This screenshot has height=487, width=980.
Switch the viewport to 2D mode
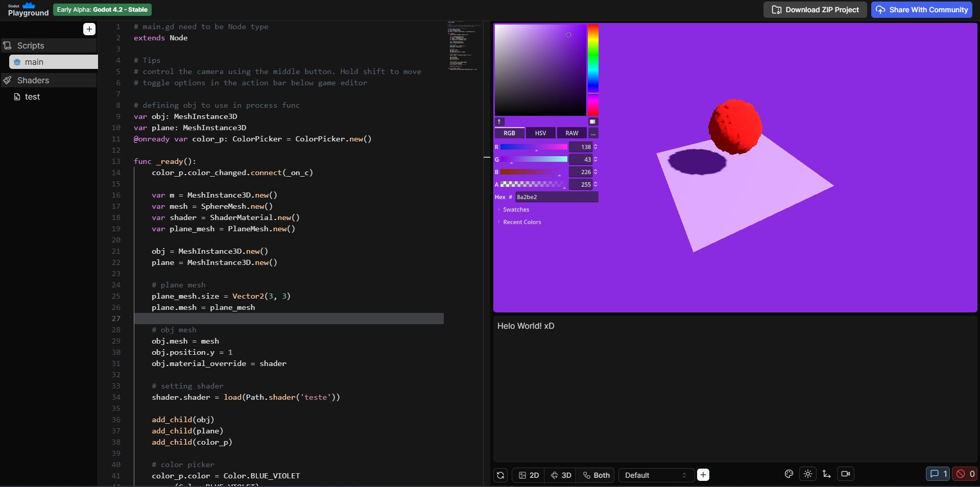[529, 475]
